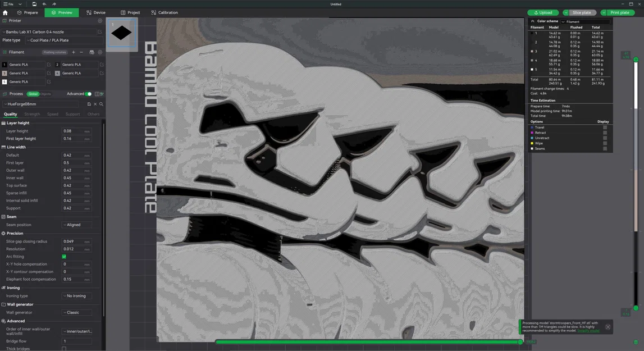This screenshot has height=351, width=644.
Task: Click the Layer height value field
Action: click(76, 131)
